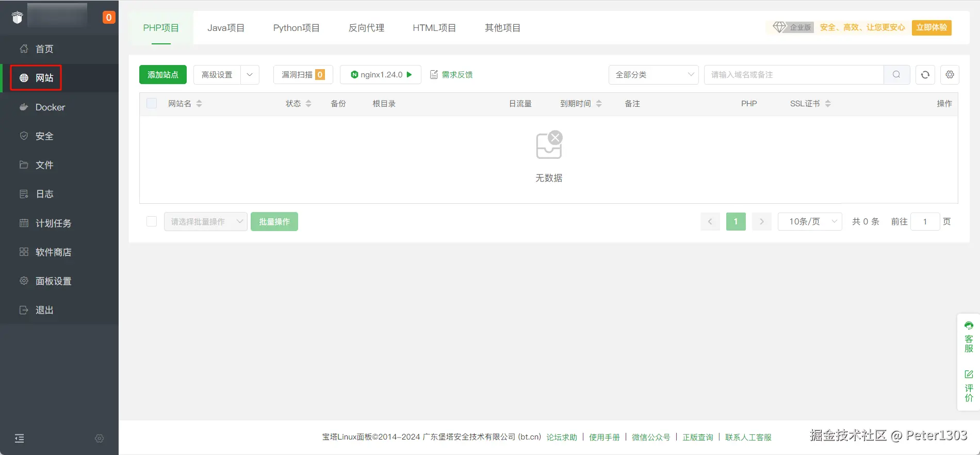
Task: Open 评价 review widget
Action: (x=969, y=386)
